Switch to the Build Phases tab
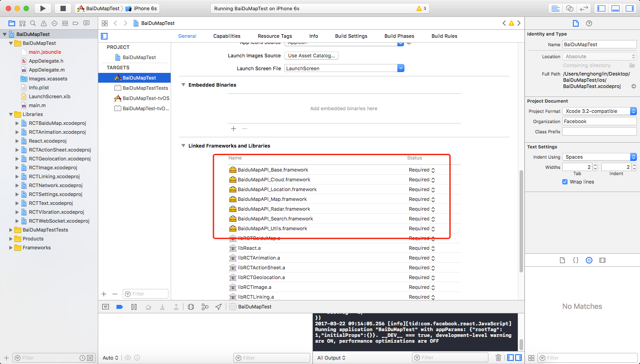 coord(399,36)
